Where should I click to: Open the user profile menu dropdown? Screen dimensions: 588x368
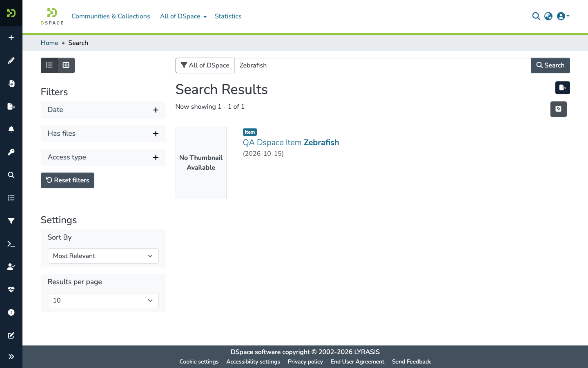coord(563,16)
